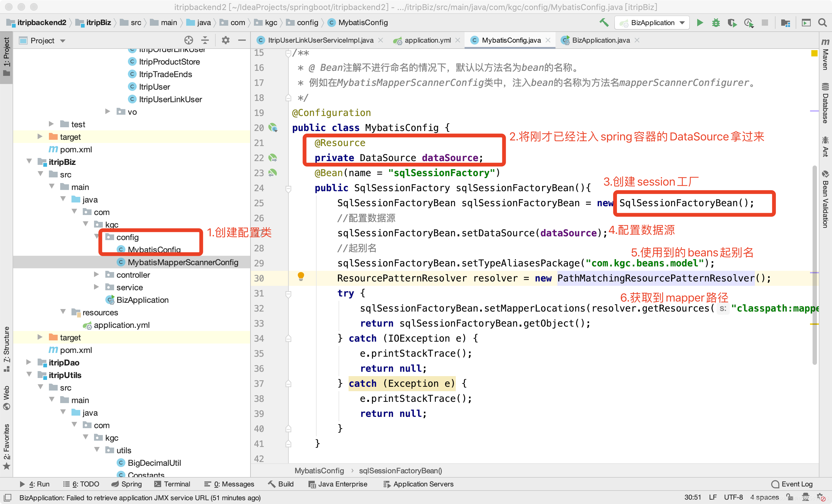Open the Terminal tool window
Screen dimensions: 832x504
point(172,484)
